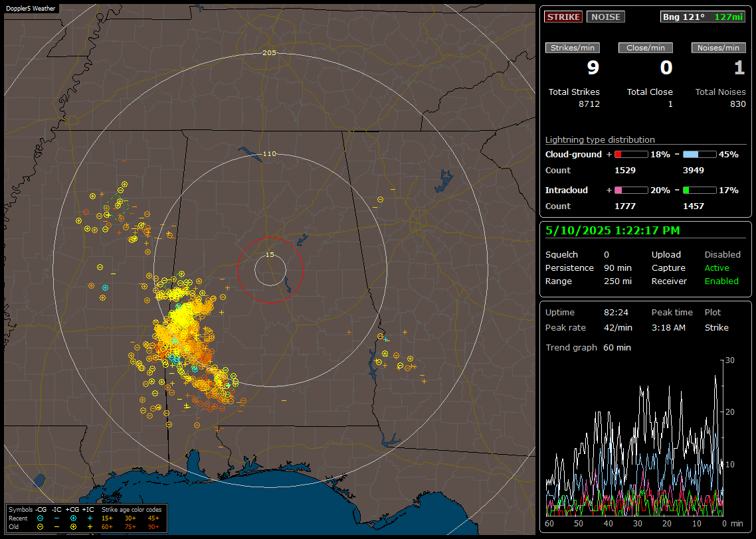Click the Recent +CG cyan circled-plus legend symbol

coord(73,518)
